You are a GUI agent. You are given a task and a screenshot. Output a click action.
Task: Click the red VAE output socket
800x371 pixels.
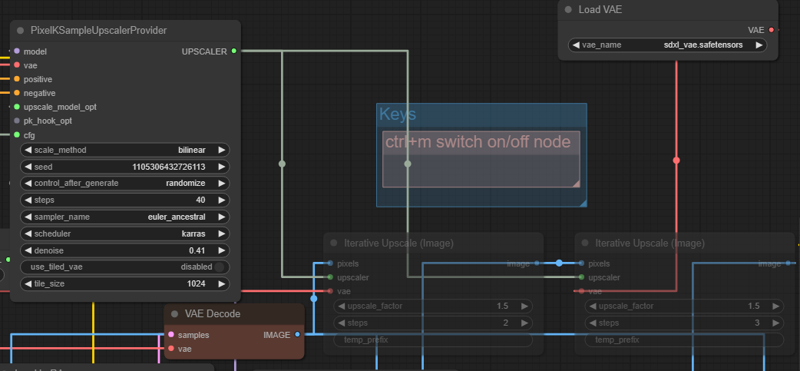(x=771, y=30)
